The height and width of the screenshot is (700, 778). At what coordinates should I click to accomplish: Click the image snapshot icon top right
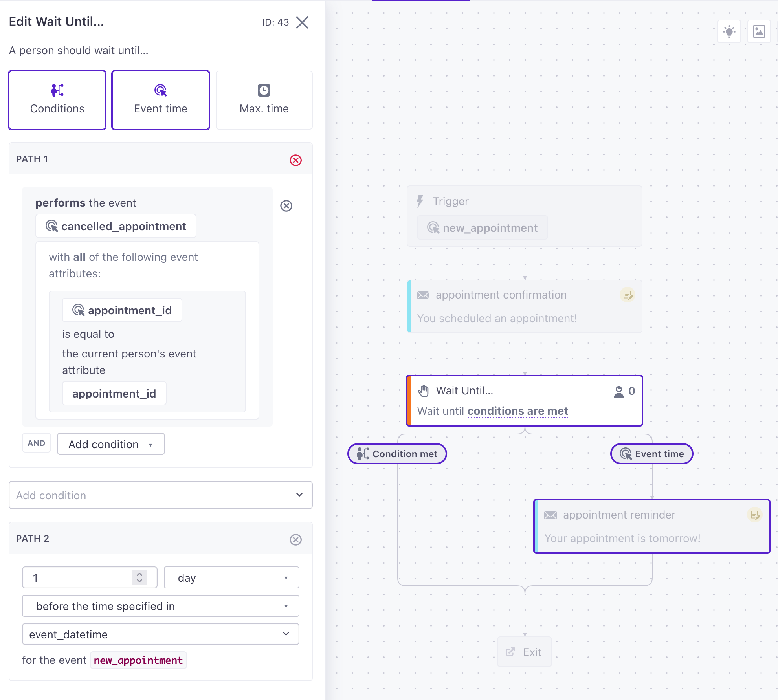[759, 31]
